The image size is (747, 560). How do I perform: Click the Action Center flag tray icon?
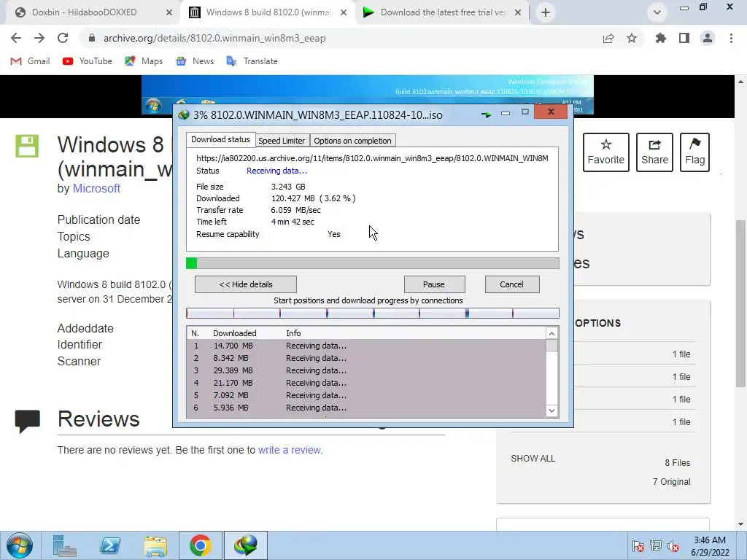pos(638,546)
